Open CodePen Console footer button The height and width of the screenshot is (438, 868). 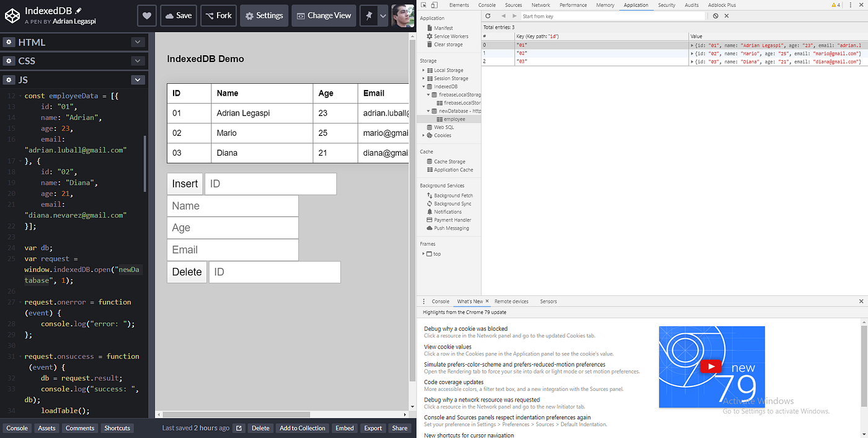[17, 428]
